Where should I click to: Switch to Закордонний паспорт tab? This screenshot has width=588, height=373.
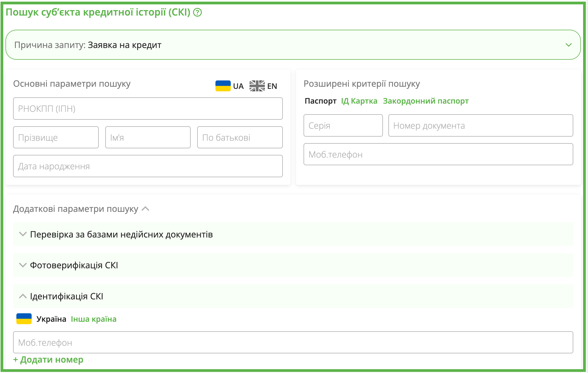[425, 101]
